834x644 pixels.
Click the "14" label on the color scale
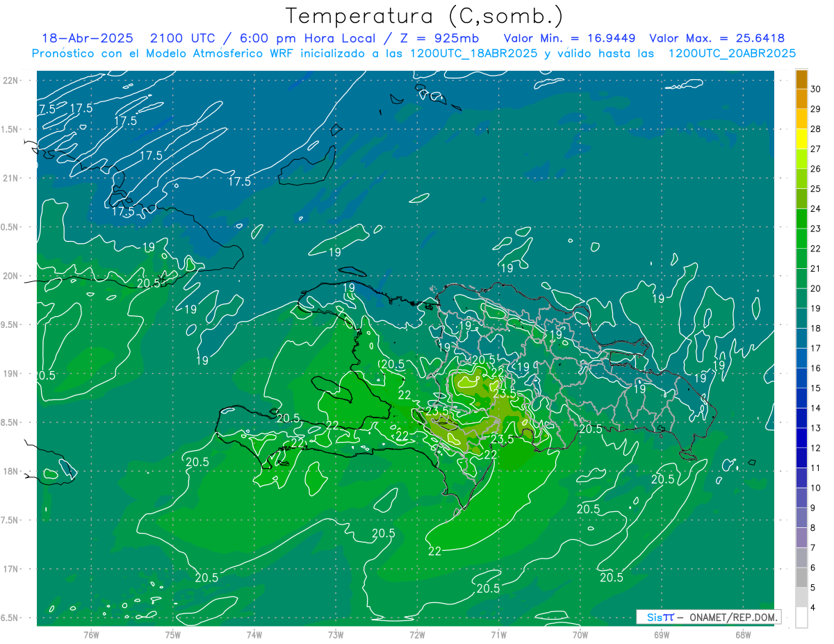click(816, 408)
